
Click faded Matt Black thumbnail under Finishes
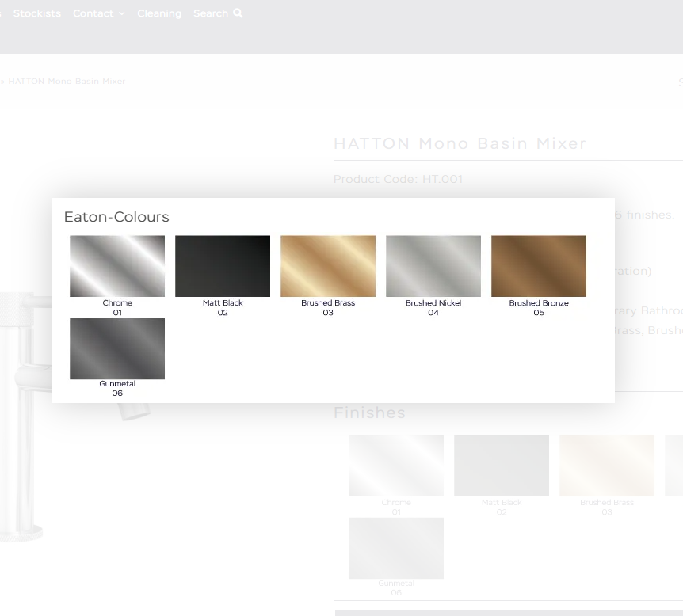502,466
